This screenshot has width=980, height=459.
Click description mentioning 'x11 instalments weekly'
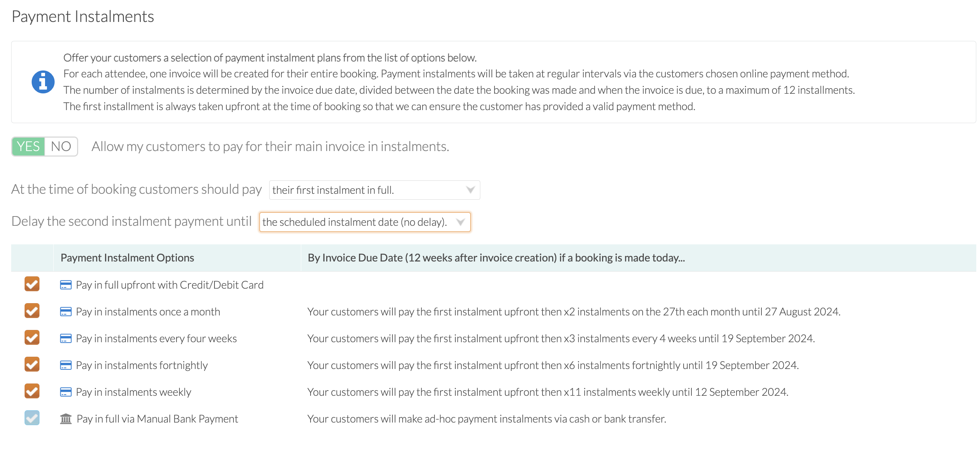tap(548, 392)
